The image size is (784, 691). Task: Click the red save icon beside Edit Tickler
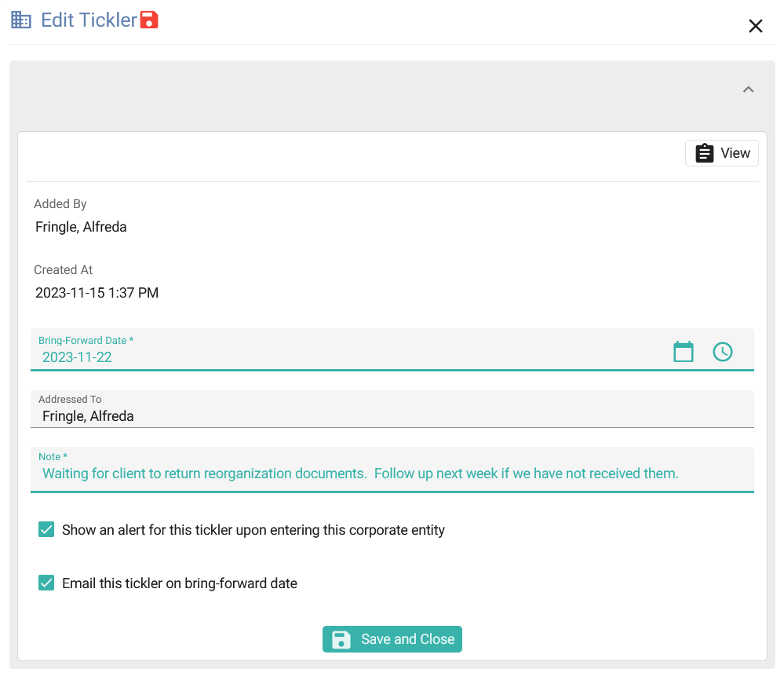tap(149, 20)
